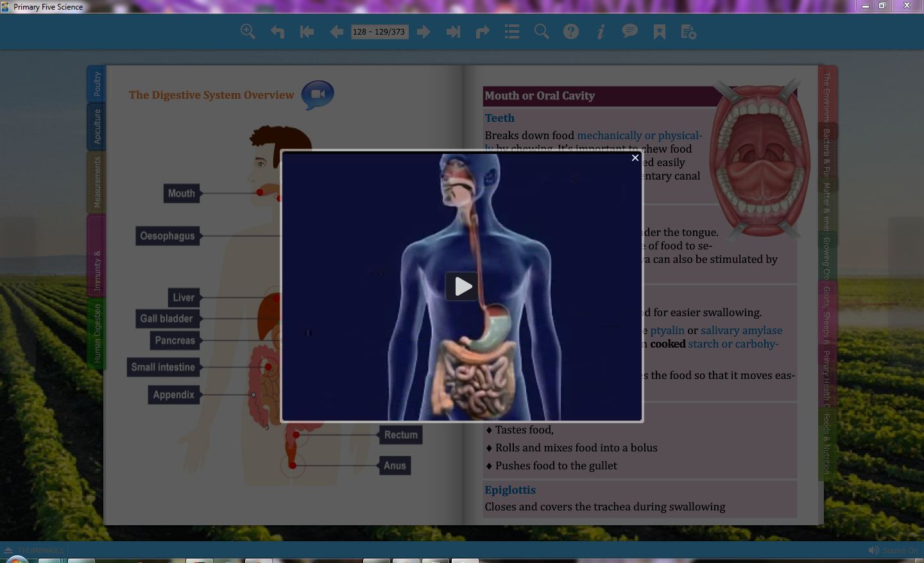The image size is (924, 563).
Task: Click the zoom in magnifier icon
Action: click(x=248, y=32)
